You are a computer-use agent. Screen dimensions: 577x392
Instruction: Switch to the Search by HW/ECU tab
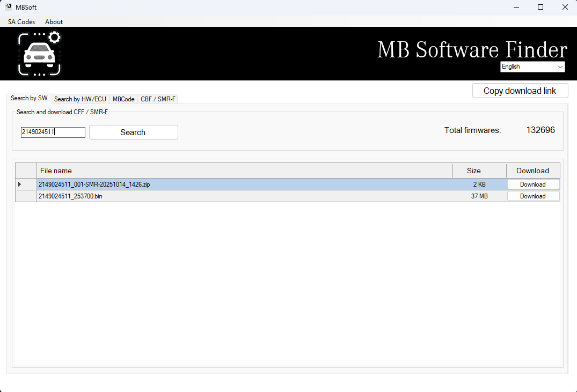tap(81, 99)
